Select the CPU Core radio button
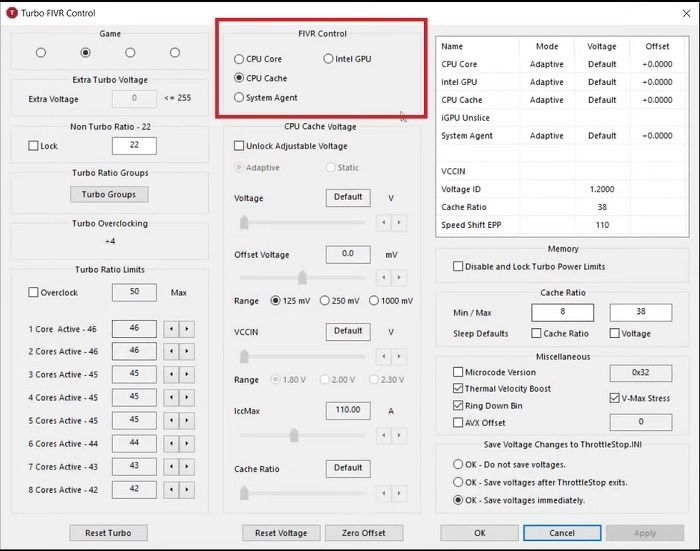The image size is (700, 551). [239, 59]
